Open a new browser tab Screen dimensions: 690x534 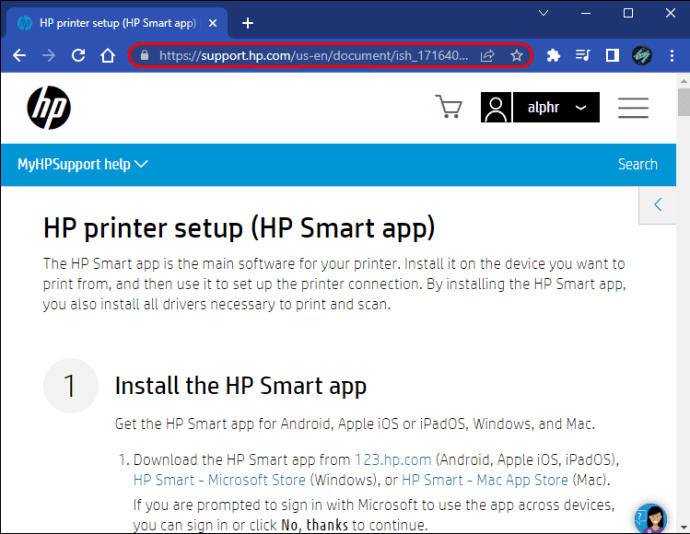coord(248,23)
